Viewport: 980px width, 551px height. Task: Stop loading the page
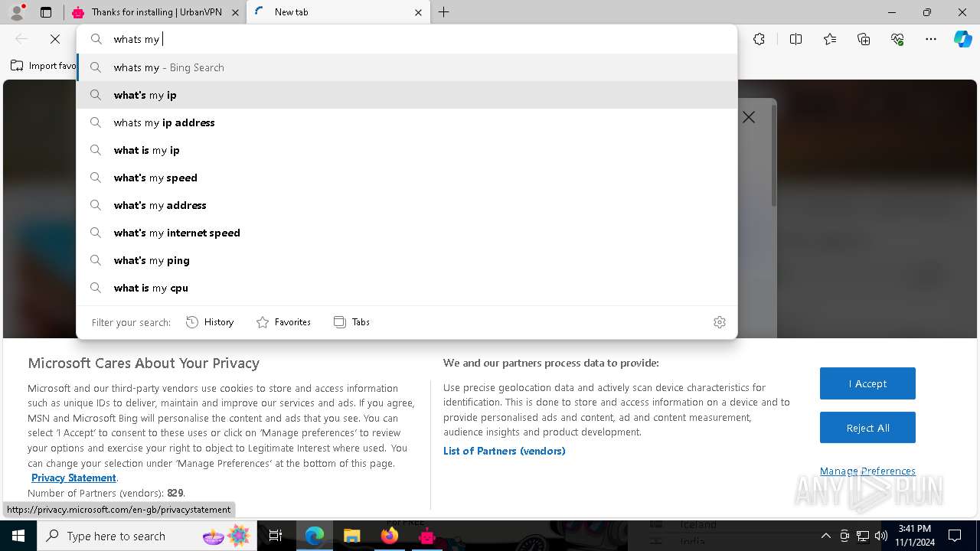tap(55, 39)
